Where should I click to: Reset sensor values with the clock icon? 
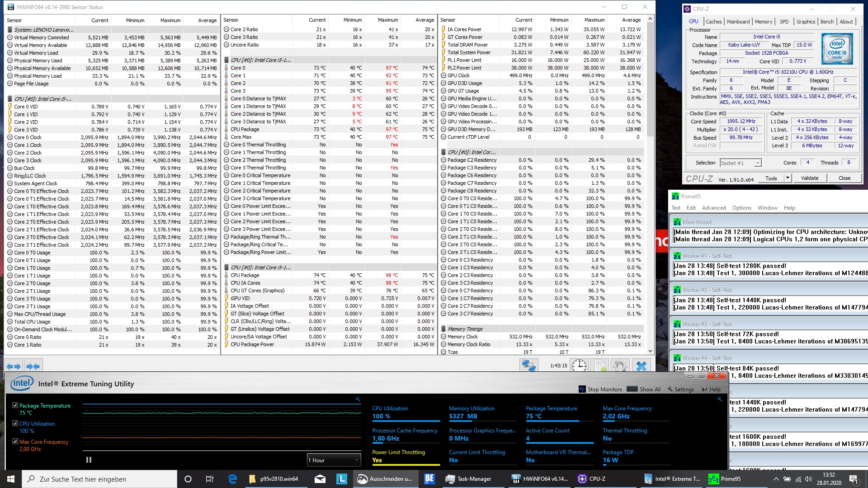pyautogui.click(x=579, y=366)
